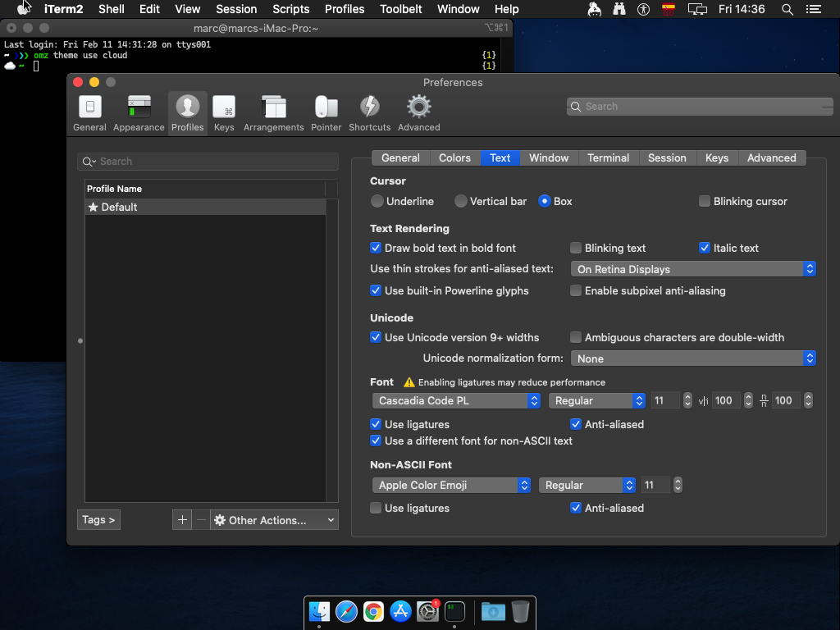Toggle Draw bold text in bold font
840x630 pixels.
pyautogui.click(x=376, y=248)
